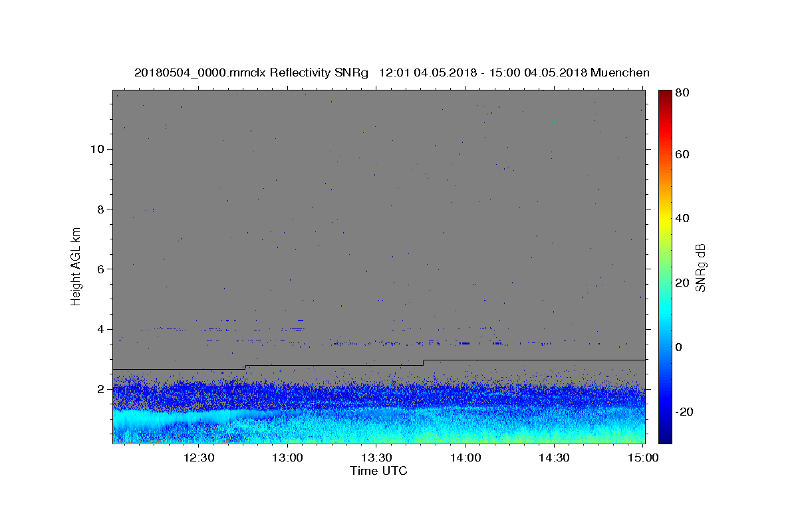798x532 pixels.
Task: Click the green middle of the colorbar
Action: (664, 266)
